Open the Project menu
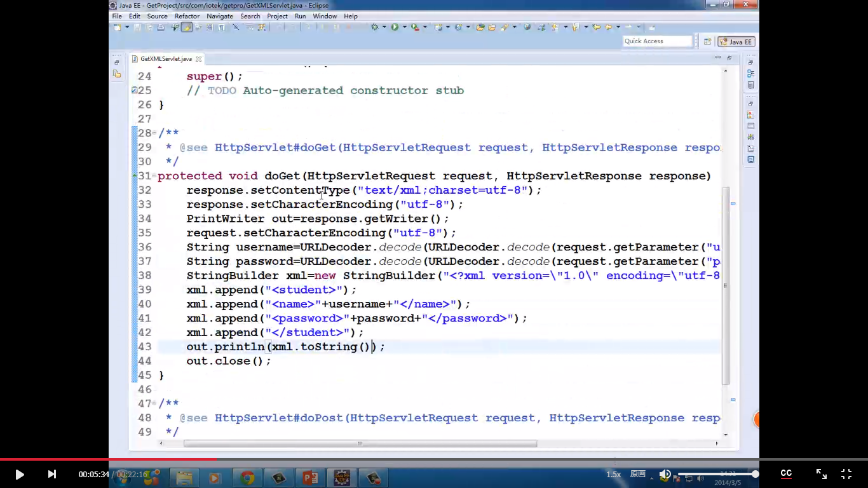 pyautogui.click(x=277, y=16)
